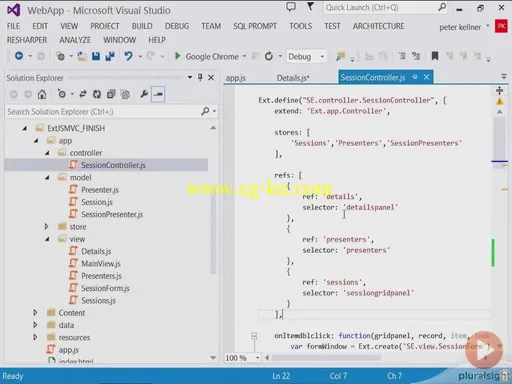Image resolution: width=512 pixels, height=384 pixels.
Task: Save the current file with the disk icon
Action: tap(96, 56)
